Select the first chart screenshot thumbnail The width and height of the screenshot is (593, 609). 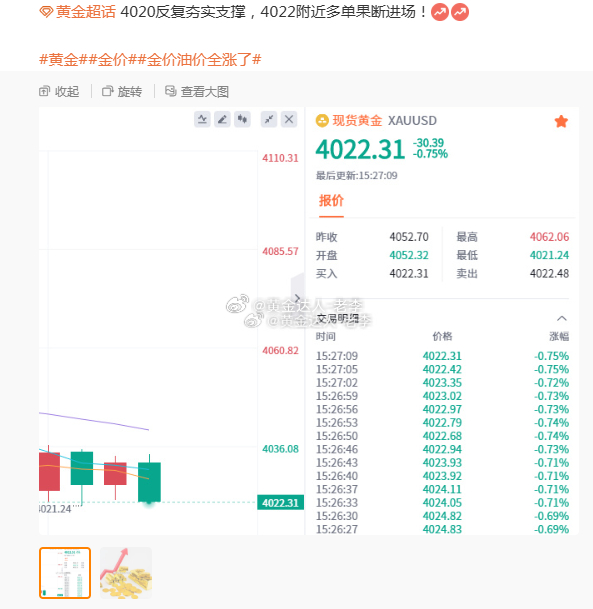[65, 573]
